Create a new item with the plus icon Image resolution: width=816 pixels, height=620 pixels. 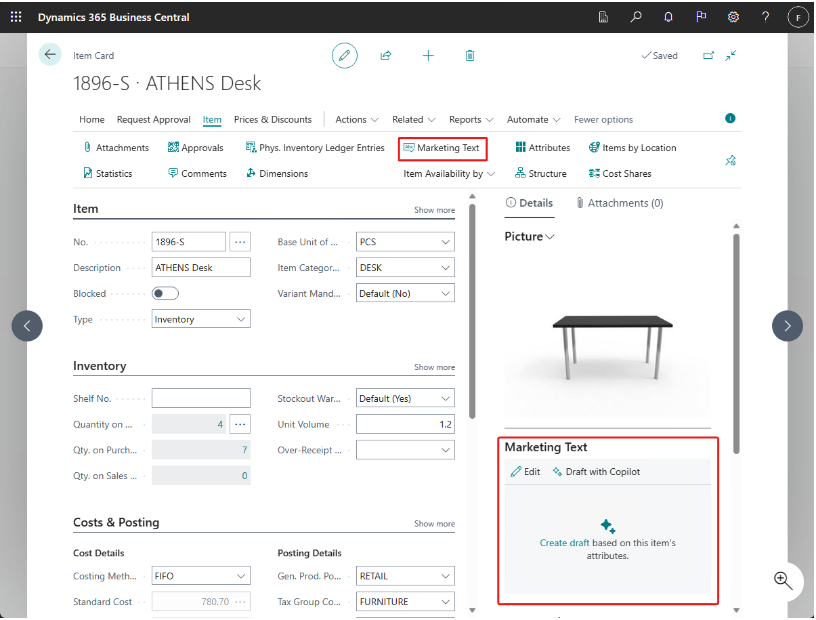pos(428,55)
